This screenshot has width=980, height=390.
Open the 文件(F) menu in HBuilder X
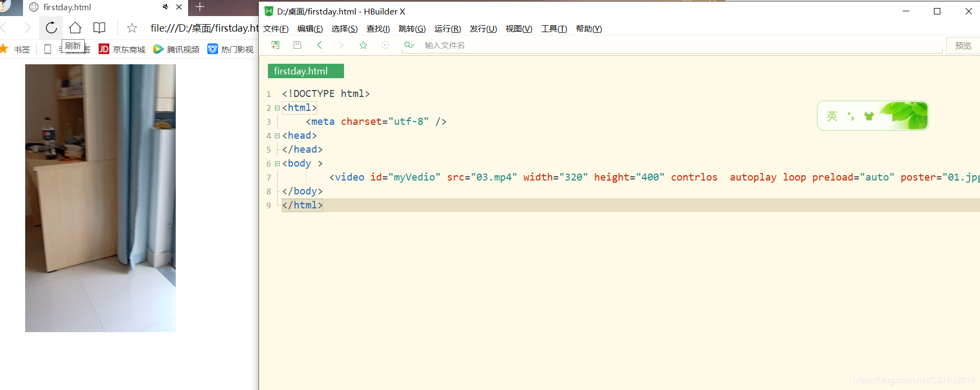[276, 29]
